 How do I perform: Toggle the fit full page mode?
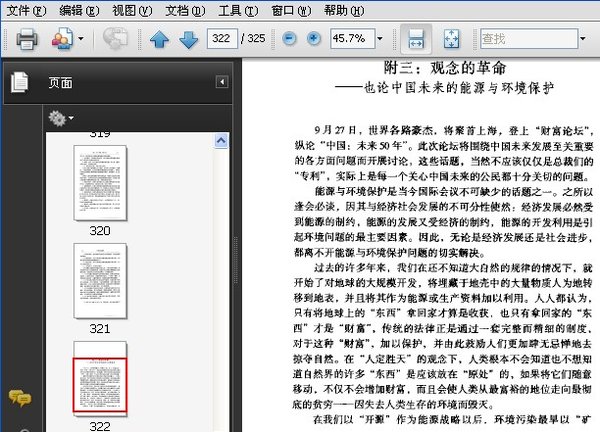pos(449,39)
